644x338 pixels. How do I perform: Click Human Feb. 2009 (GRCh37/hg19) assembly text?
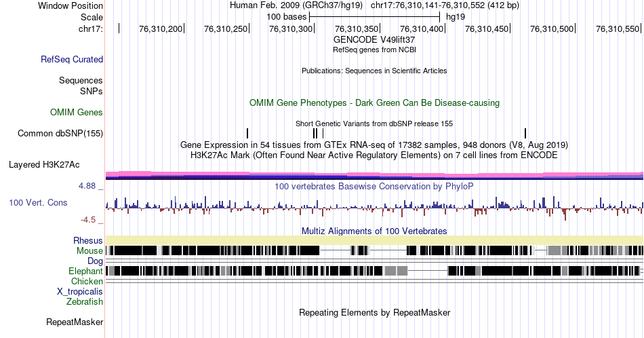(x=296, y=5)
